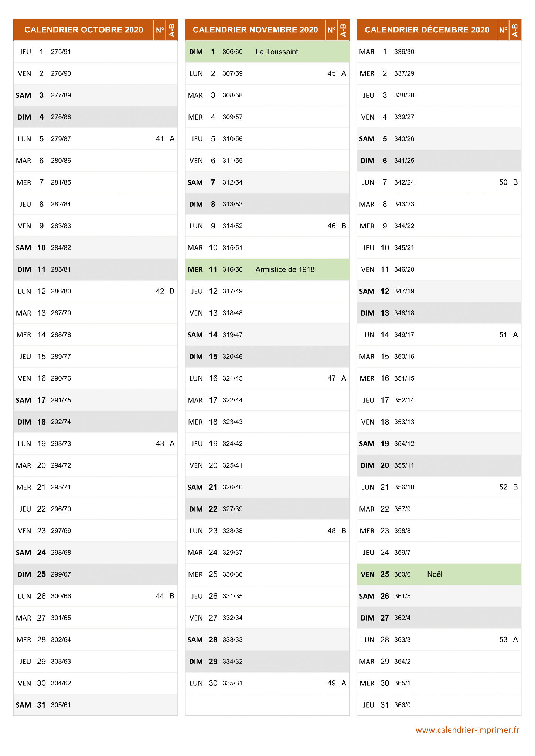Select Monday November 30 row
The image size is (535, 756).
[x=267, y=683]
